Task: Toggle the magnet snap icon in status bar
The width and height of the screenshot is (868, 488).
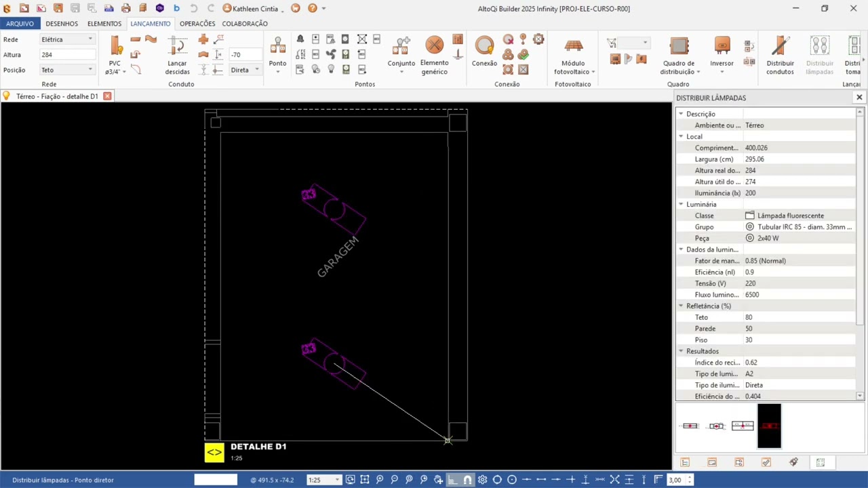Action: point(467,480)
